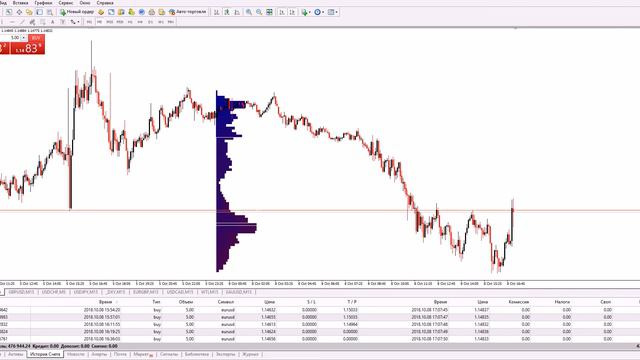
Task: Open the strategy tester icon
Action: click(x=50, y=12)
